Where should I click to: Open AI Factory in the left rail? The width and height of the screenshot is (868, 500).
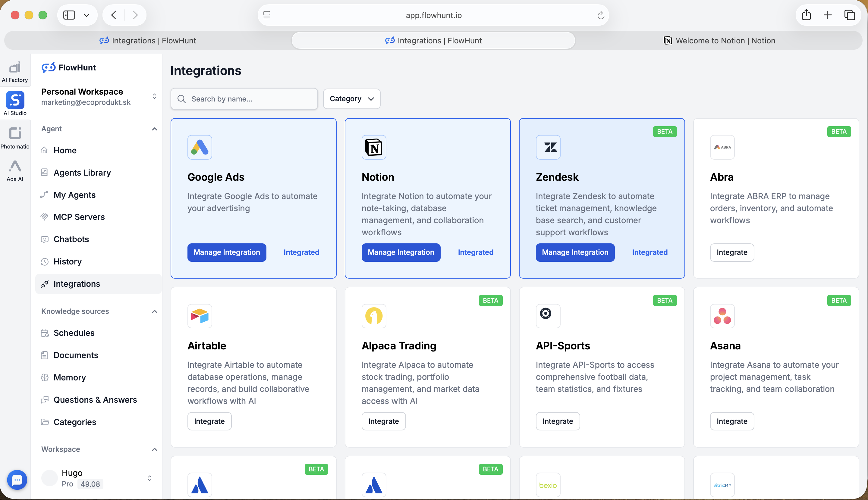click(x=15, y=72)
